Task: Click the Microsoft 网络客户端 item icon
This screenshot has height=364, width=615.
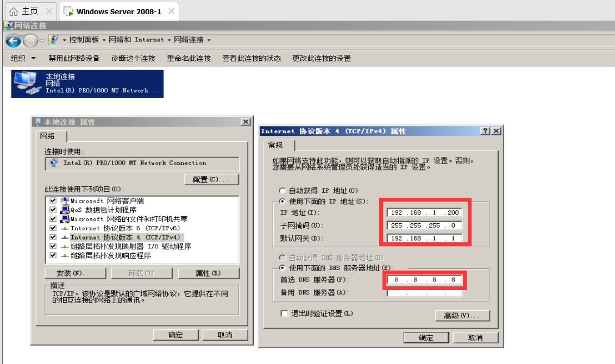Action: coord(65,200)
